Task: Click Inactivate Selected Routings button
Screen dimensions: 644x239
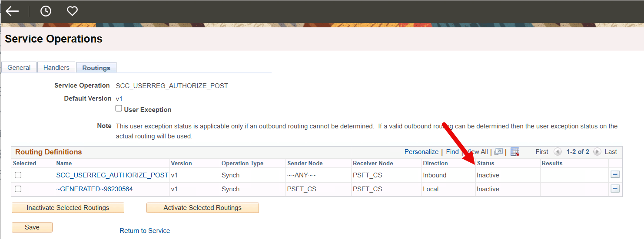Action: [68, 208]
